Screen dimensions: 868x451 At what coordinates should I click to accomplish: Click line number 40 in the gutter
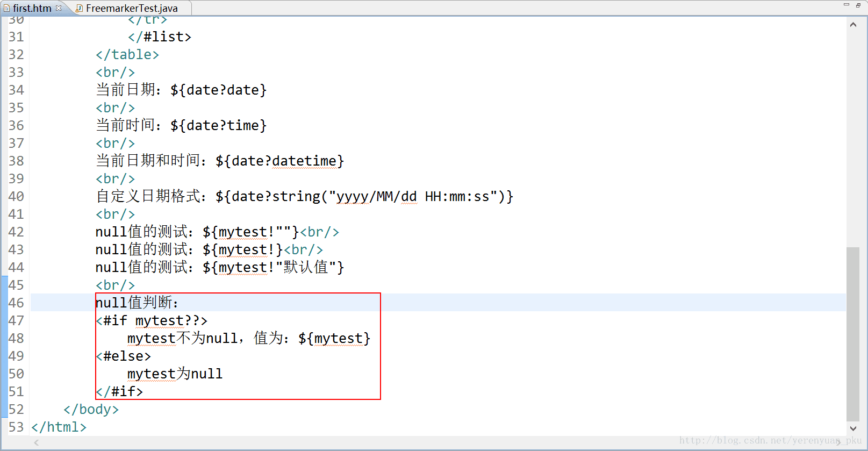click(16, 196)
